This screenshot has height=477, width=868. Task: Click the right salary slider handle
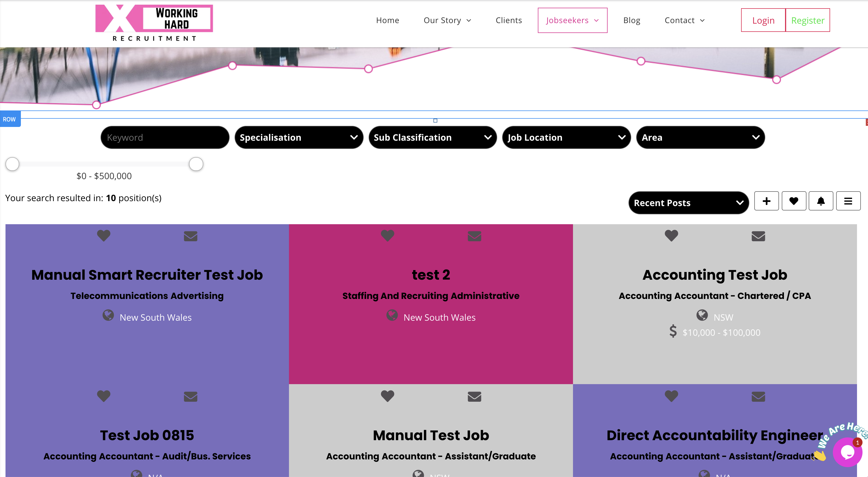pyautogui.click(x=196, y=164)
